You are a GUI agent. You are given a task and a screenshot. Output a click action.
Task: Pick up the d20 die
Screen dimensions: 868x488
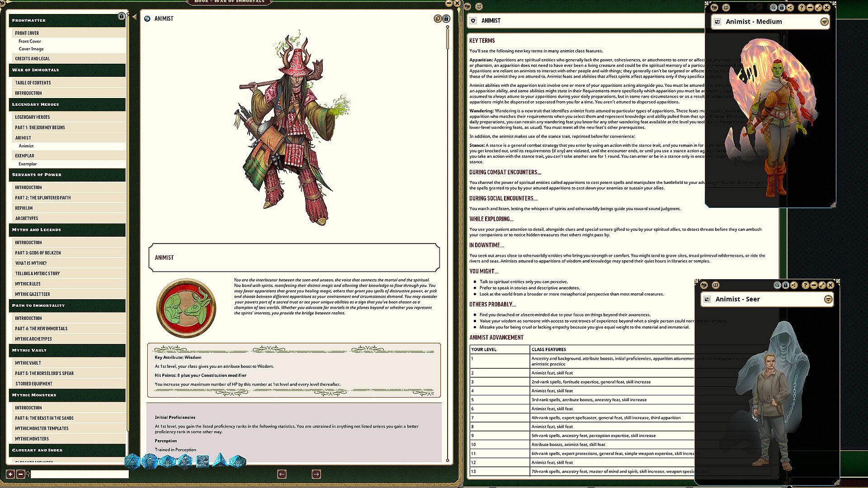click(132, 462)
